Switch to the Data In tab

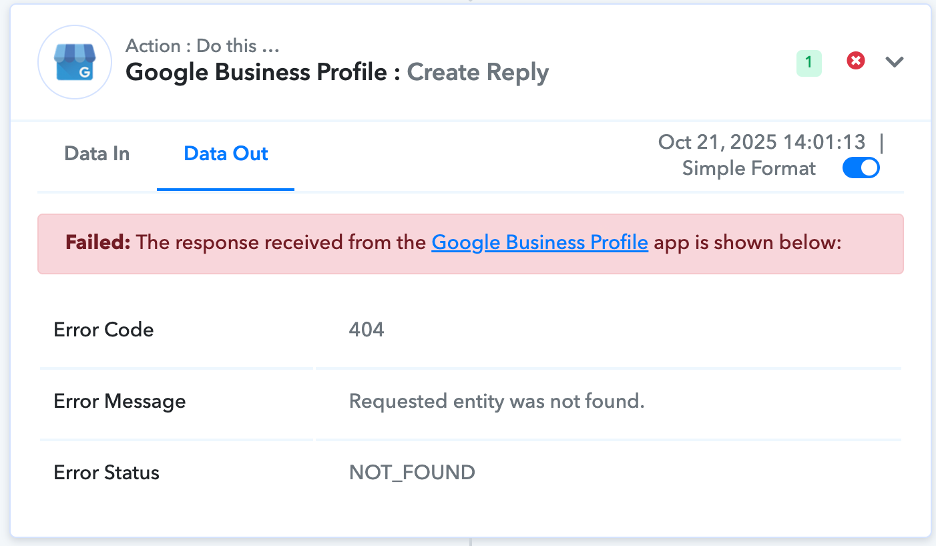pos(97,154)
